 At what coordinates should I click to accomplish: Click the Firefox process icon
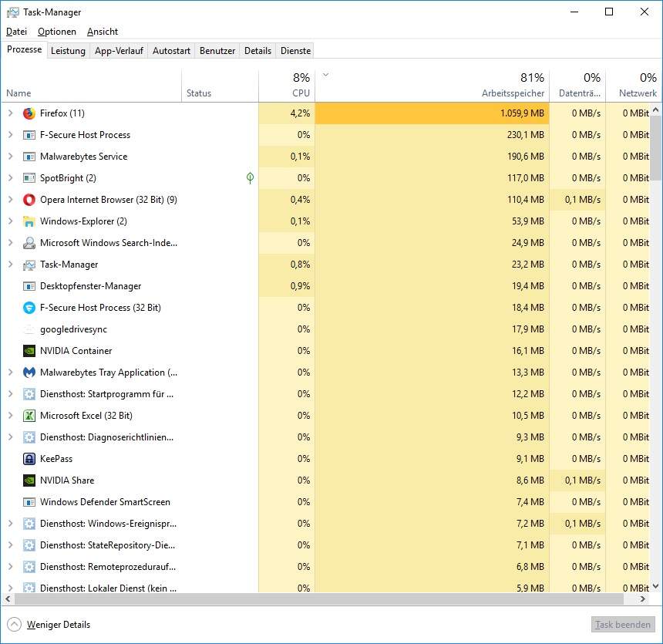tap(29, 113)
